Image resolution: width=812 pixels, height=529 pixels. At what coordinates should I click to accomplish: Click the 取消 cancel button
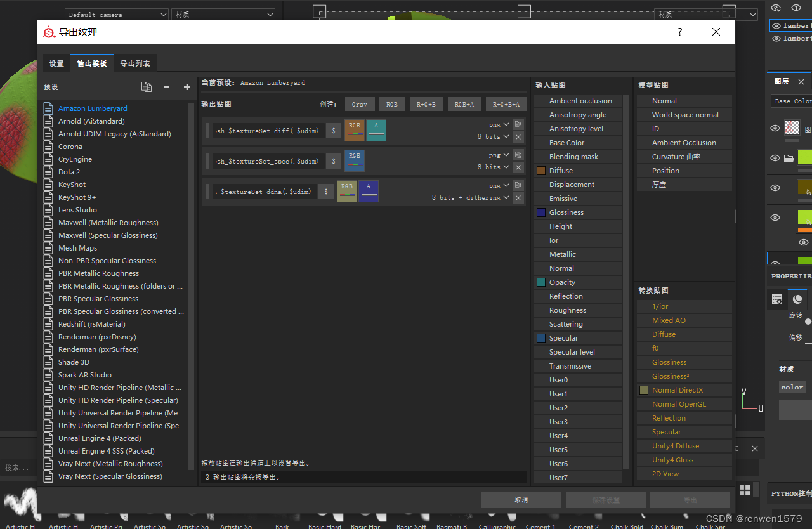[x=521, y=500]
